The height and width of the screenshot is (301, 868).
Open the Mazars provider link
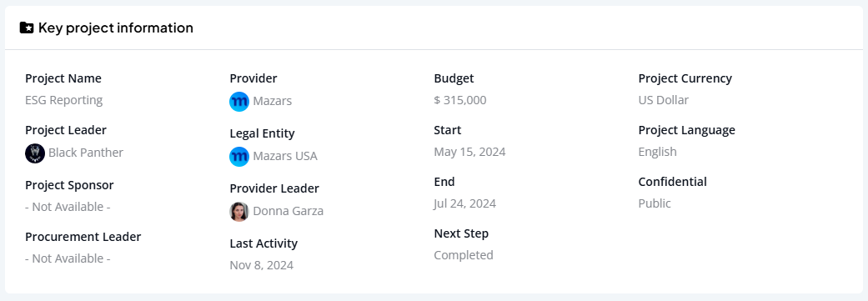coord(273,101)
